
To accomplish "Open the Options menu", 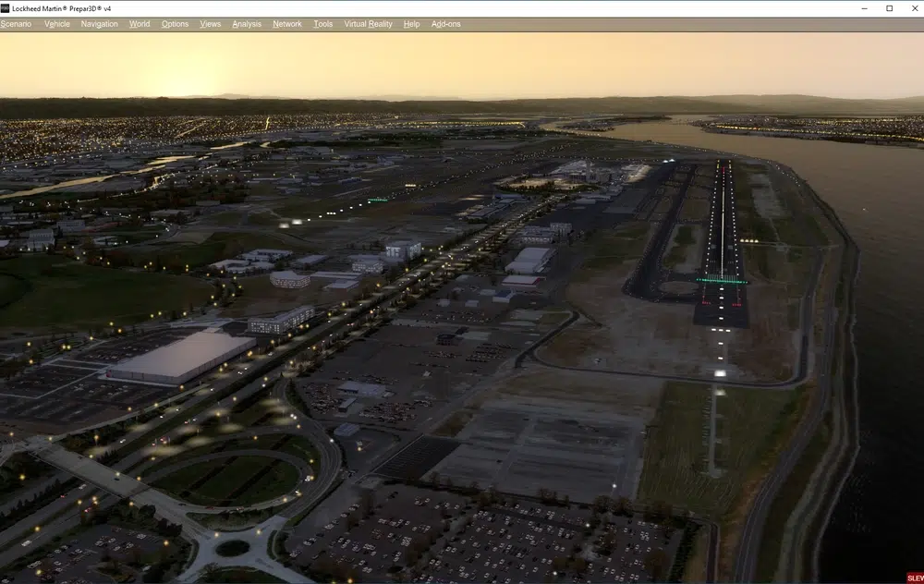I will click(175, 24).
